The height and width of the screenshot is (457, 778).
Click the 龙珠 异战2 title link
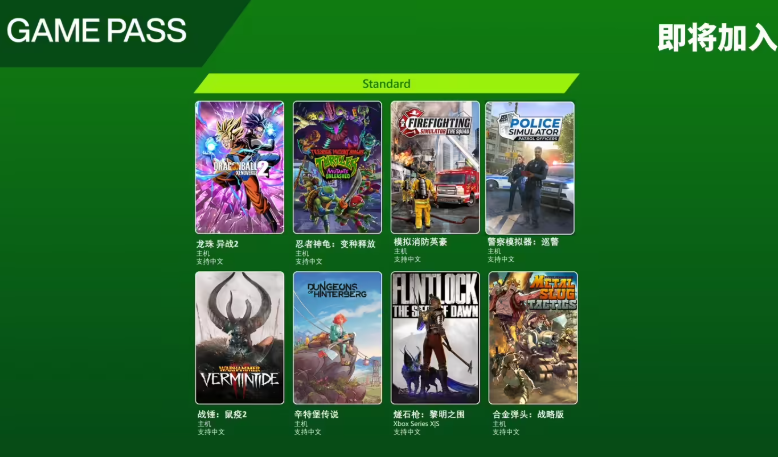(x=218, y=244)
